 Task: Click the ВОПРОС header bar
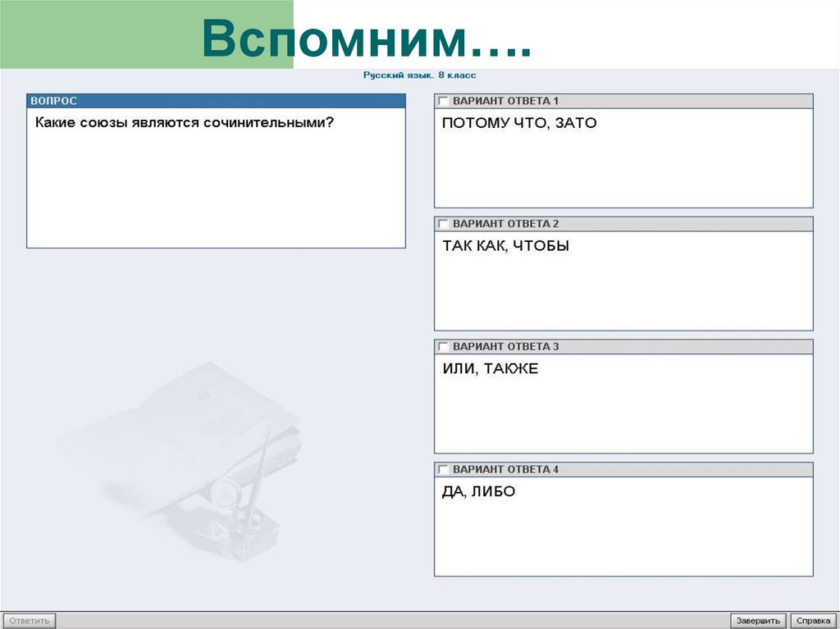[x=215, y=100]
